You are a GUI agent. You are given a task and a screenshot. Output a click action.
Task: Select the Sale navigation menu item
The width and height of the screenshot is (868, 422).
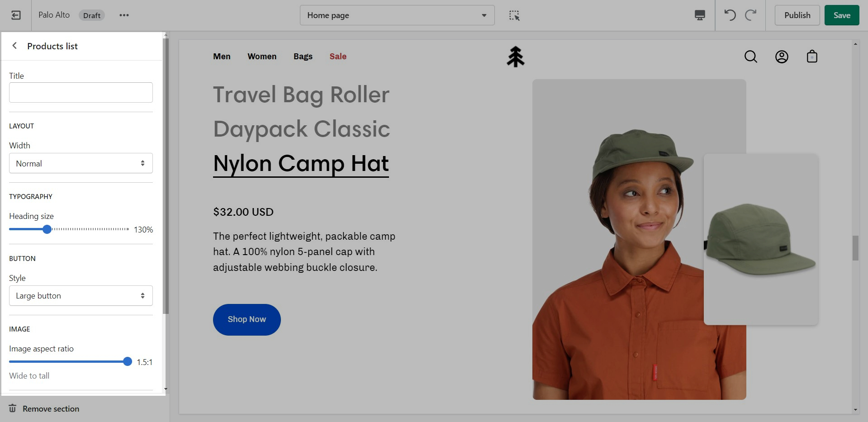point(338,57)
